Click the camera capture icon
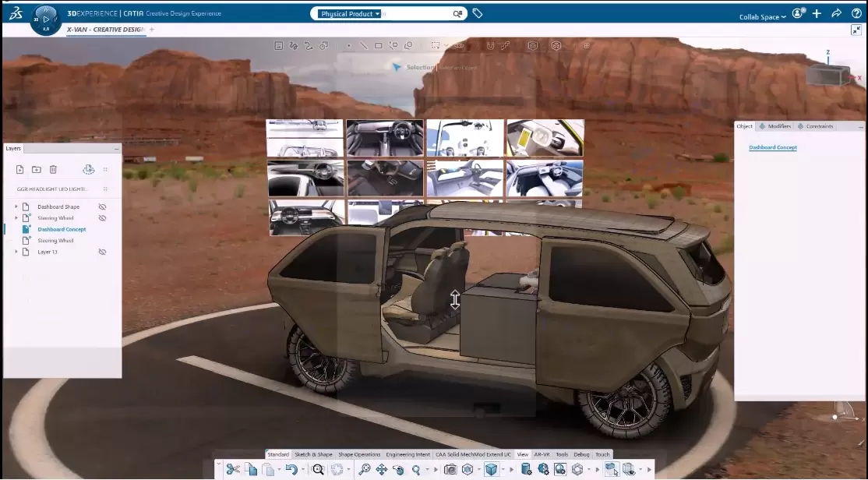The height and width of the screenshot is (480, 868). click(450, 469)
